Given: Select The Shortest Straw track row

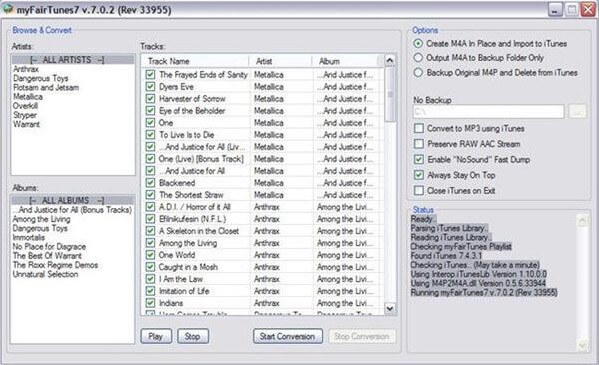Looking at the screenshot, I should (262, 195).
